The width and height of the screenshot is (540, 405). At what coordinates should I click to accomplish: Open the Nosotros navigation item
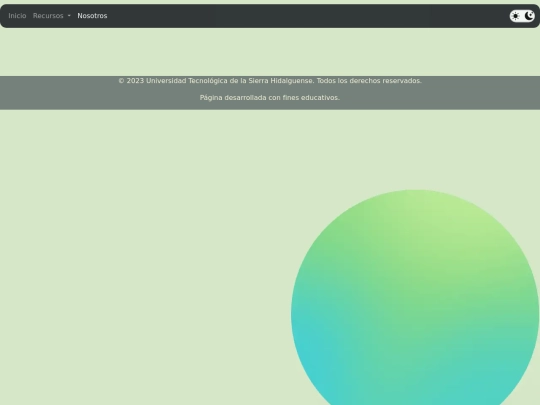point(92,16)
